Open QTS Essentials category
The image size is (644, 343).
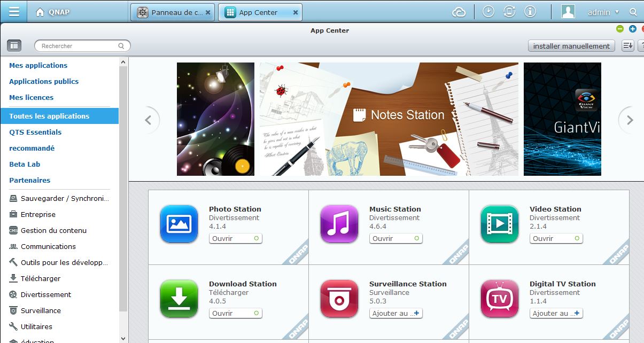pyautogui.click(x=35, y=132)
